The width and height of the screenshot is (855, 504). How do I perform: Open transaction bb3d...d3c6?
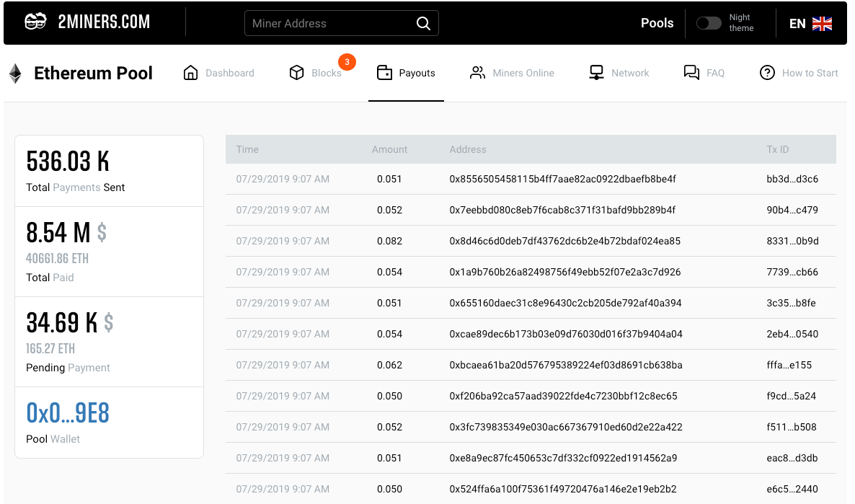pyautogui.click(x=792, y=179)
